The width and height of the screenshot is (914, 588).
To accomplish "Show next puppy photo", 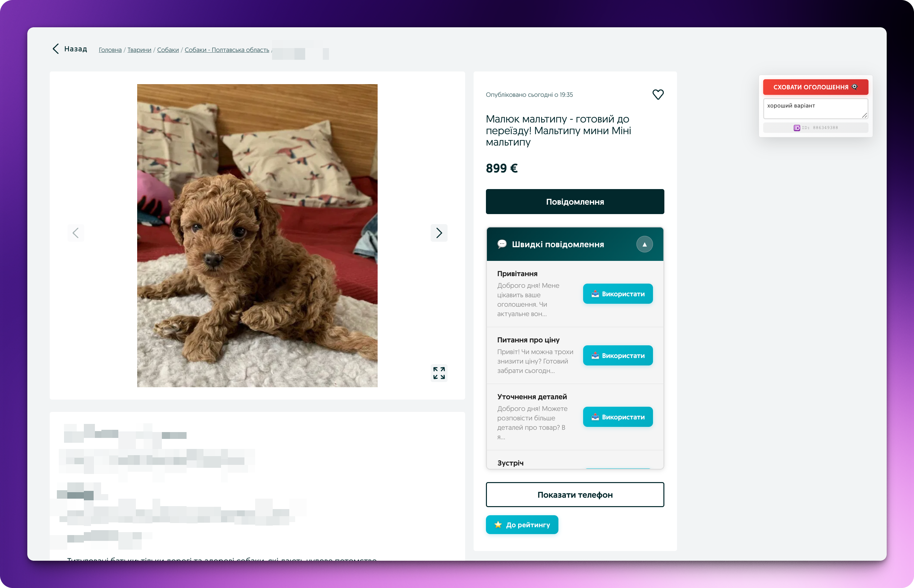I will click(439, 233).
